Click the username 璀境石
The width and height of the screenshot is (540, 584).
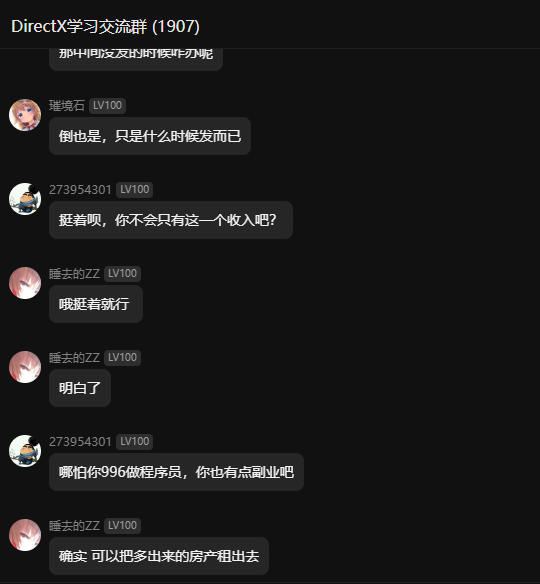(x=67, y=105)
